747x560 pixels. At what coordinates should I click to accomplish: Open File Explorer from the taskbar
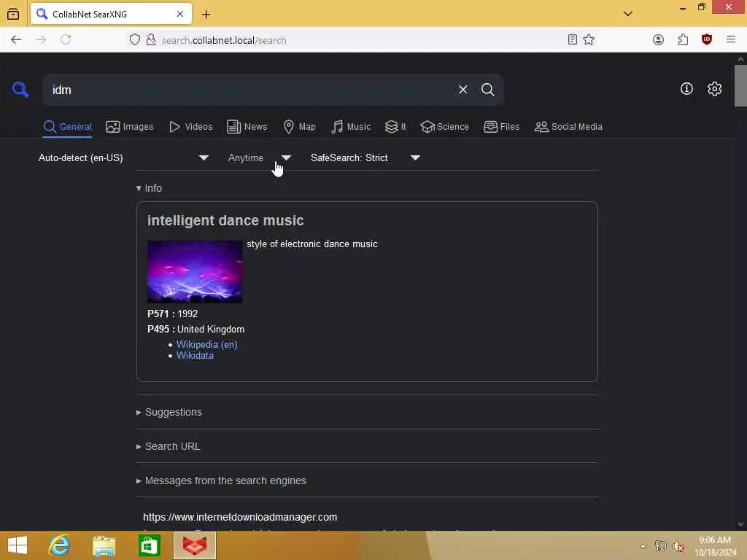104,545
